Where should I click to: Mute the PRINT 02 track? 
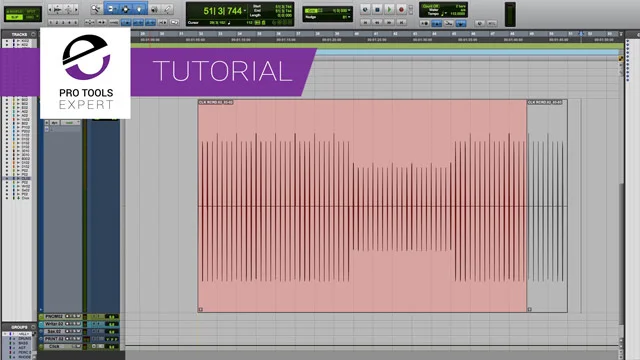tap(78, 339)
